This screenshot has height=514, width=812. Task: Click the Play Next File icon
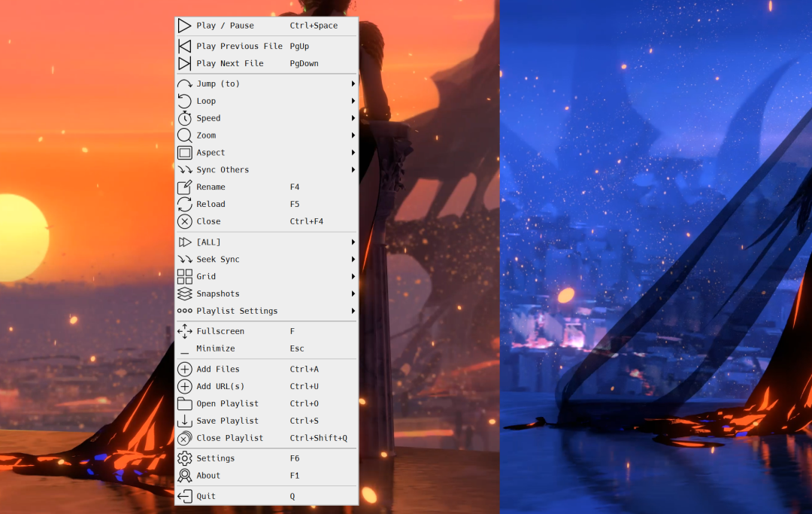point(184,63)
